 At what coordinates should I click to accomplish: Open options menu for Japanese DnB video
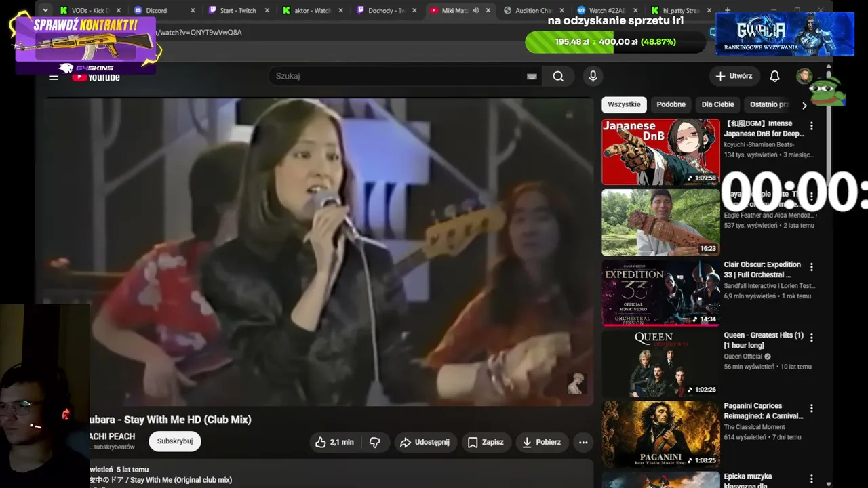(811, 126)
